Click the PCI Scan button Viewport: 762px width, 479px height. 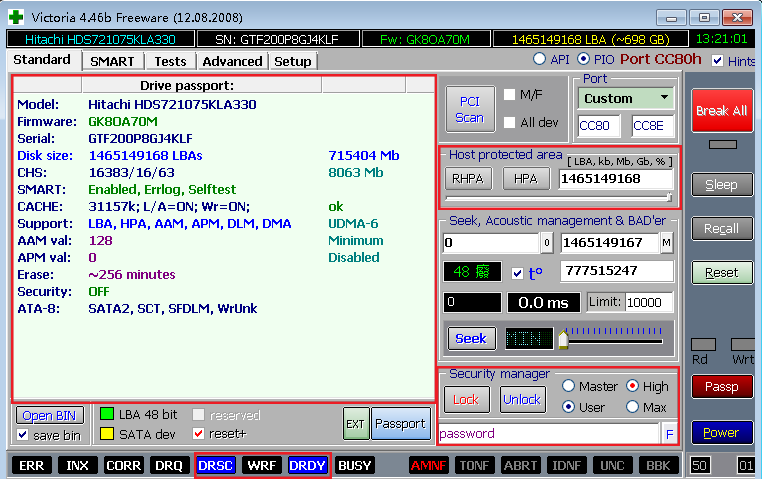[470, 109]
